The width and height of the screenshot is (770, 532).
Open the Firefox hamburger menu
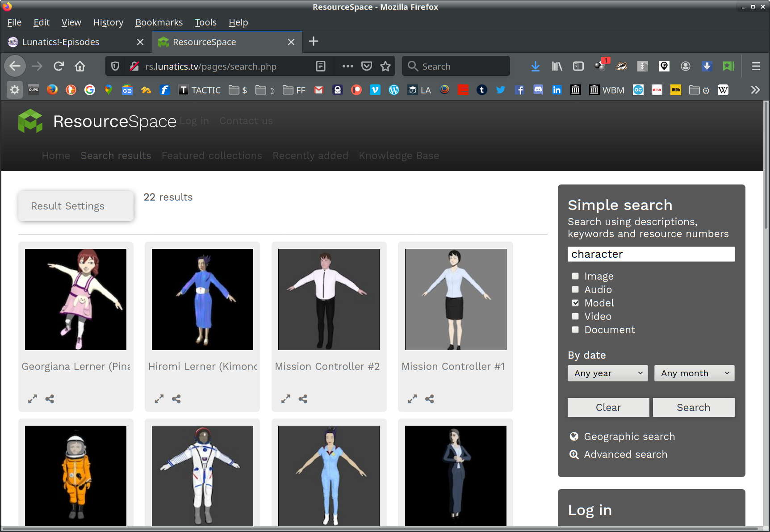(756, 67)
